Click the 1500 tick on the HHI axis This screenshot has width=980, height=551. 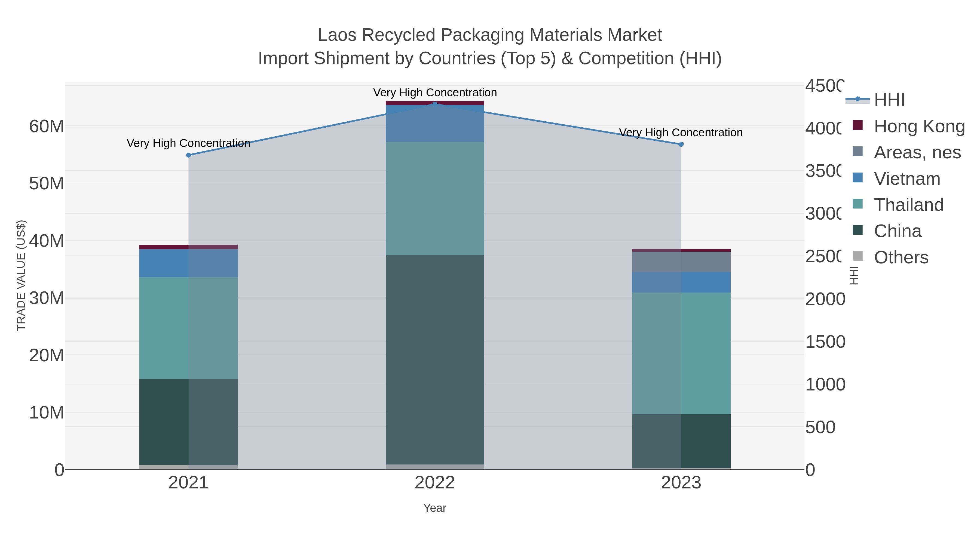click(825, 342)
